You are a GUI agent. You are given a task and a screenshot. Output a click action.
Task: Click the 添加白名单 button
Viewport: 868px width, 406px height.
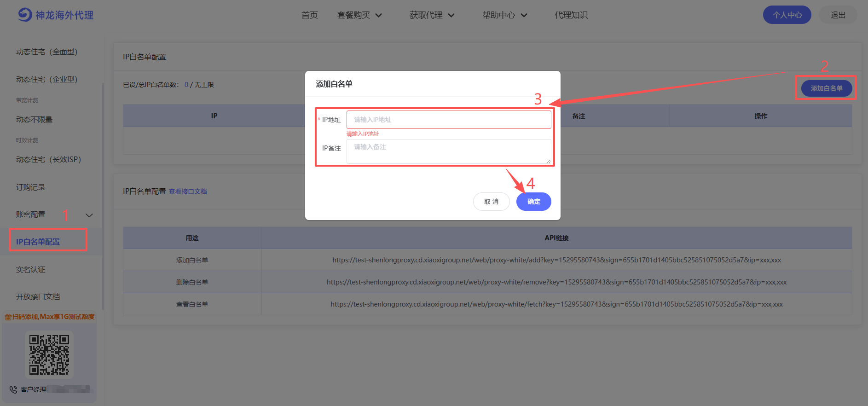pos(826,88)
